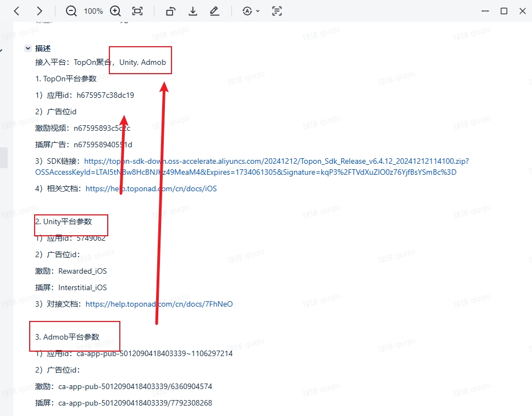Open the help.toponad.com iOS docs link
Screen dimensions: 532x416
pos(151,188)
